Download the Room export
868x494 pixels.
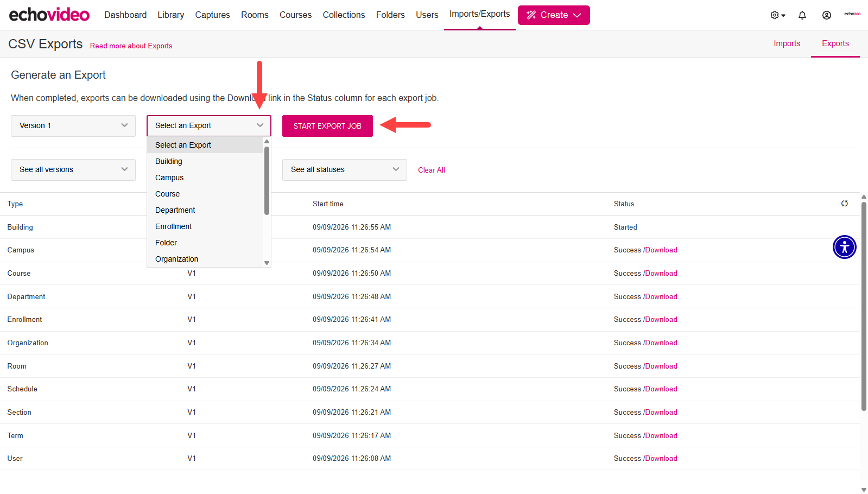point(661,366)
